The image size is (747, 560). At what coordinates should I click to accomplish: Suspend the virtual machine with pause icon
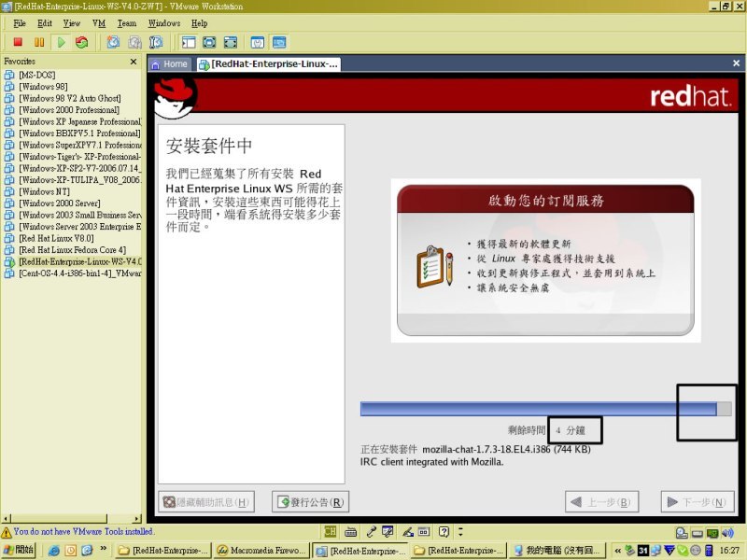(x=39, y=42)
